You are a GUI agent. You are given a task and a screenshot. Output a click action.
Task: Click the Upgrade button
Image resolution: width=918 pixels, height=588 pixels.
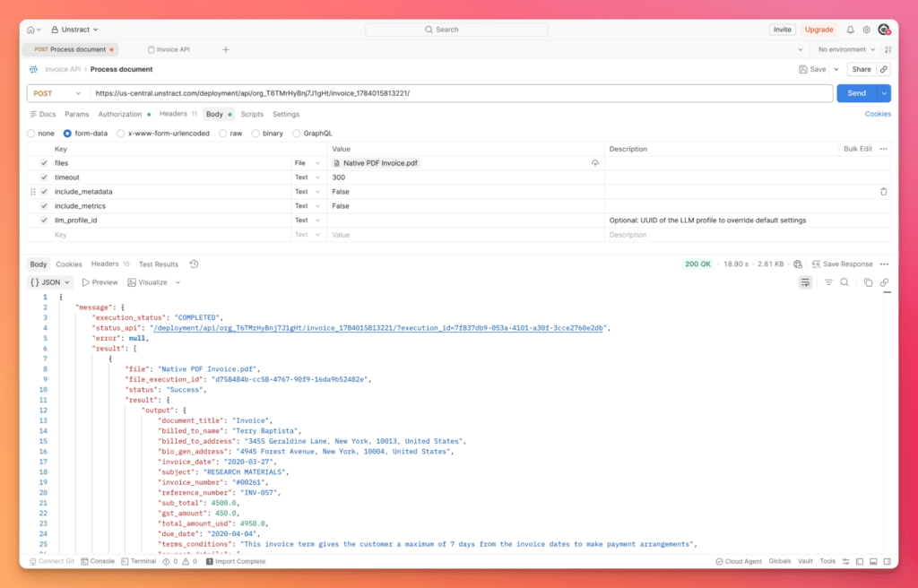point(818,30)
